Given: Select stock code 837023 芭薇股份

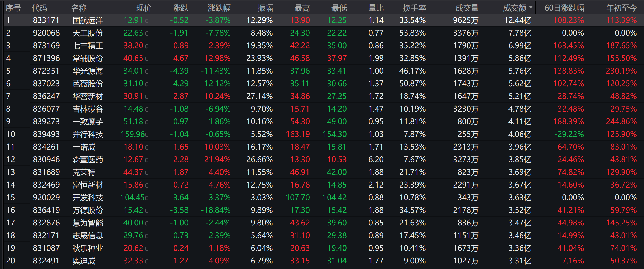Looking at the screenshot, I should tap(46, 84).
